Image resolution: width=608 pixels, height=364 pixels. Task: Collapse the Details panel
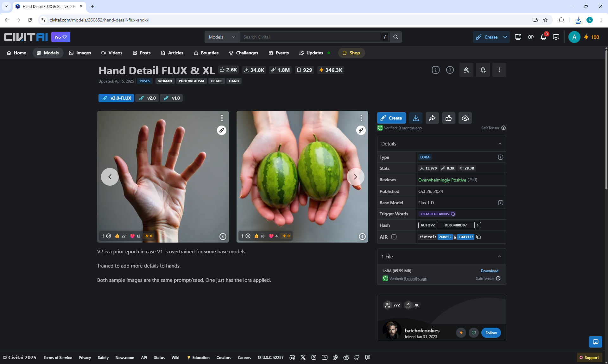tap(500, 144)
